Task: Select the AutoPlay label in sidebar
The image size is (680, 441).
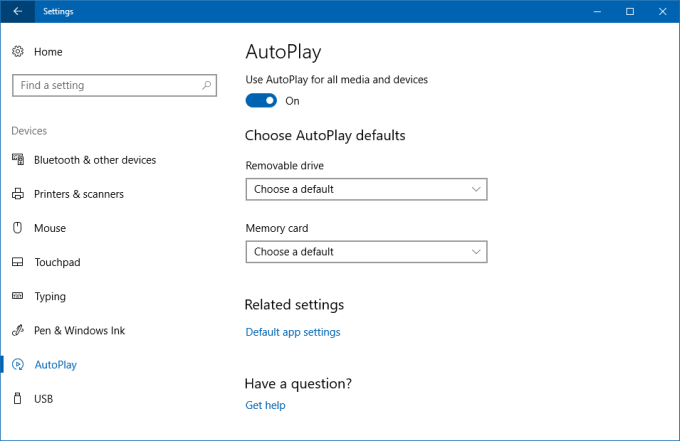Action: coord(56,365)
